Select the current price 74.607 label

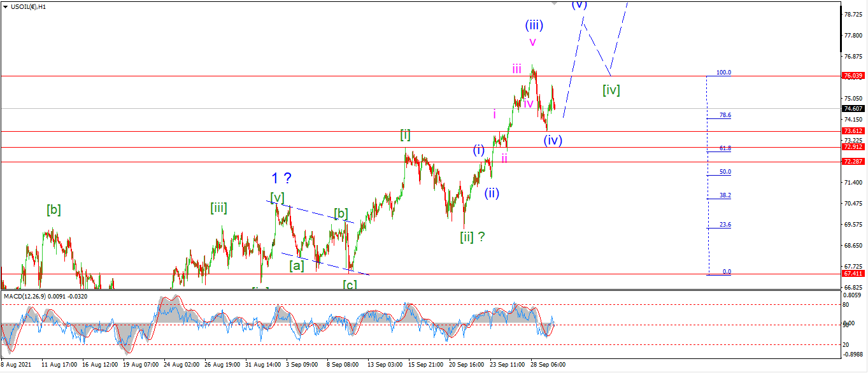pyautogui.click(x=853, y=108)
